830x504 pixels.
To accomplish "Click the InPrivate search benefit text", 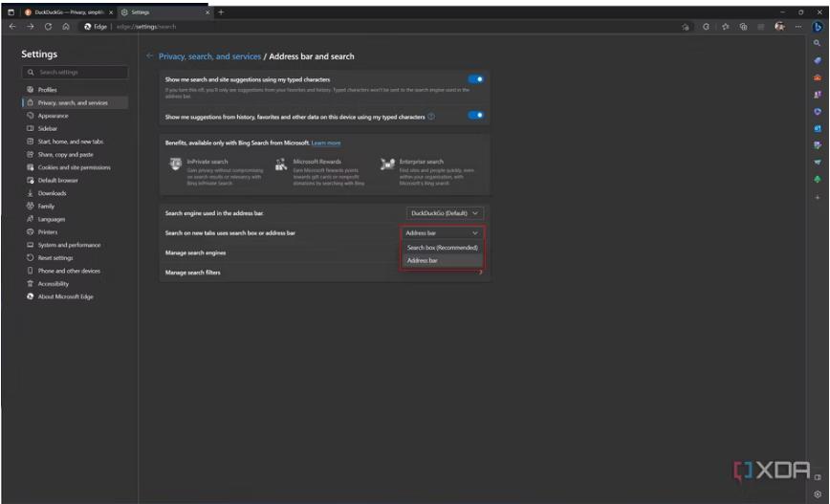I will pyautogui.click(x=207, y=162).
